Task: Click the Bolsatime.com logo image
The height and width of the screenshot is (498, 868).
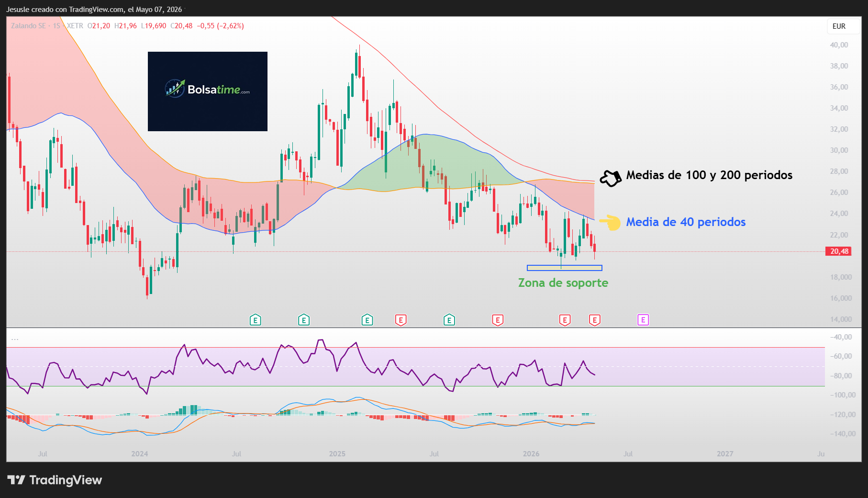Action: [208, 91]
